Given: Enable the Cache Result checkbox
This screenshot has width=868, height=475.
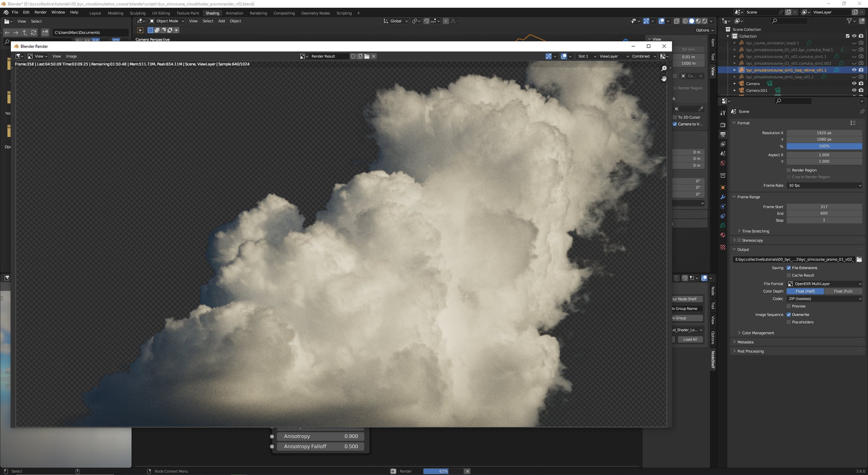Looking at the screenshot, I should pos(789,275).
